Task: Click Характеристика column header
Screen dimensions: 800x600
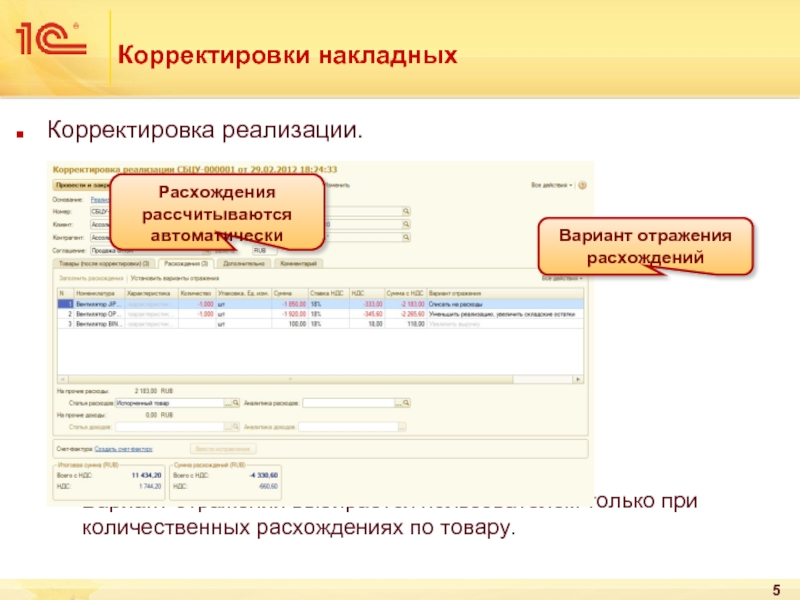Action: coord(151,293)
